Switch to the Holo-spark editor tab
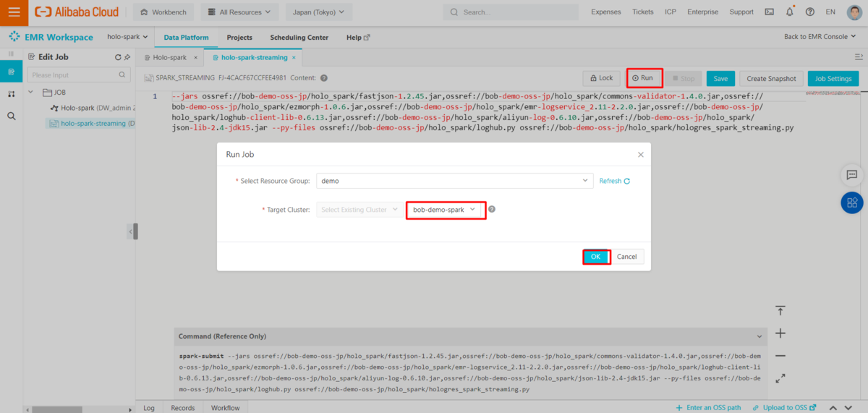 pyautogui.click(x=169, y=57)
